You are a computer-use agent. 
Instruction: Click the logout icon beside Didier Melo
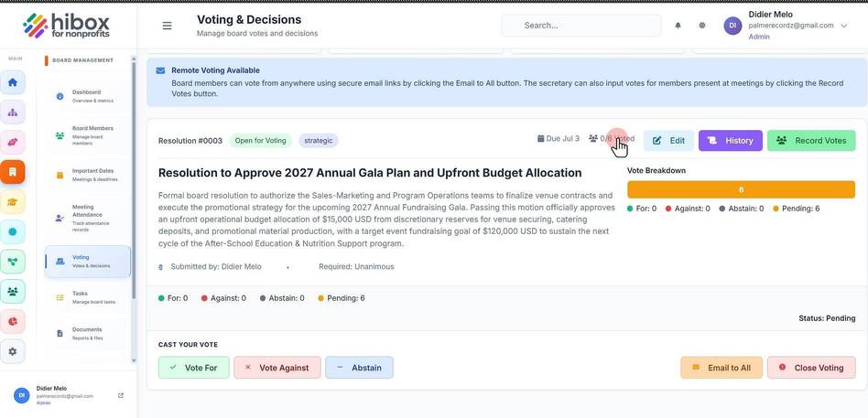tap(121, 395)
